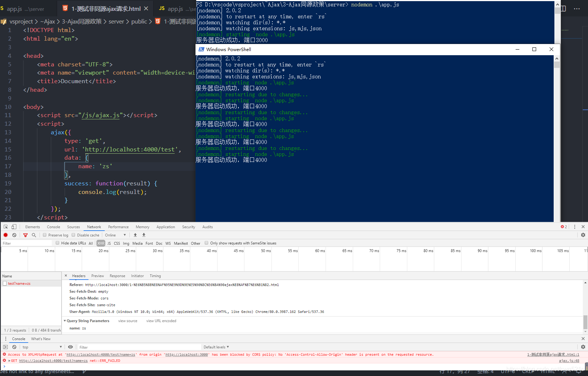Open the Online throttling dropdown

tap(115, 235)
